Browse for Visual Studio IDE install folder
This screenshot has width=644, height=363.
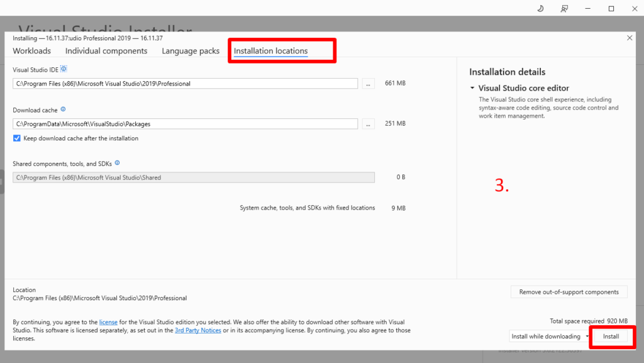(369, 83)
